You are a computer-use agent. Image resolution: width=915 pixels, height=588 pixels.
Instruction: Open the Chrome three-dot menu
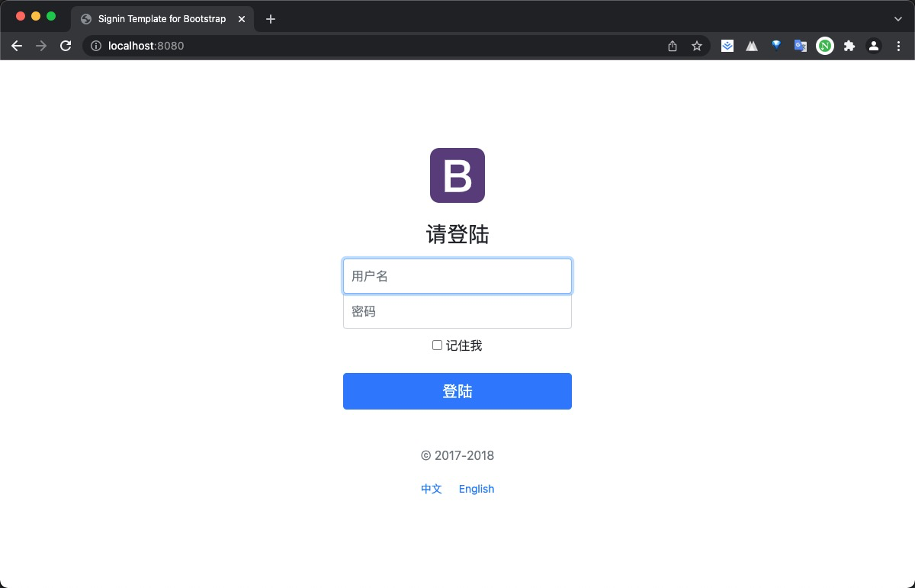pyautogui.click(x=898, y=46)
